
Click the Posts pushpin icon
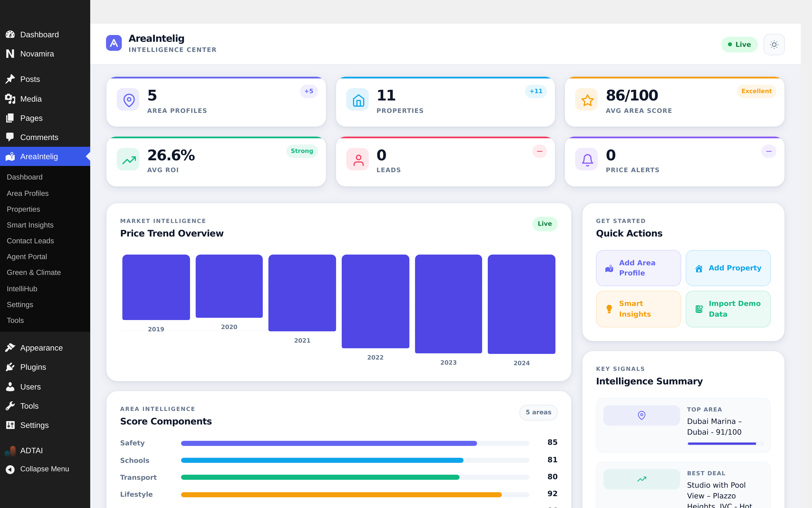(x=10, y=79)
